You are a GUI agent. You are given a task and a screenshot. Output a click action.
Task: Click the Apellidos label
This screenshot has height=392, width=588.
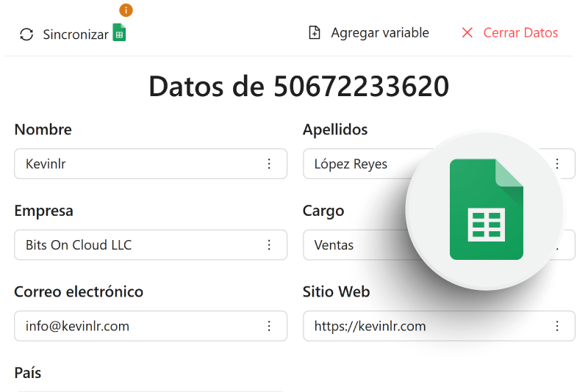point(335,129)
